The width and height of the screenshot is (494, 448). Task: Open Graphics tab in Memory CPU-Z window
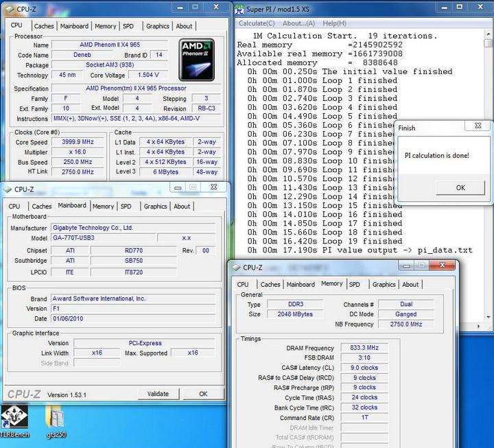pyautogui.click(x=384, y=285)
